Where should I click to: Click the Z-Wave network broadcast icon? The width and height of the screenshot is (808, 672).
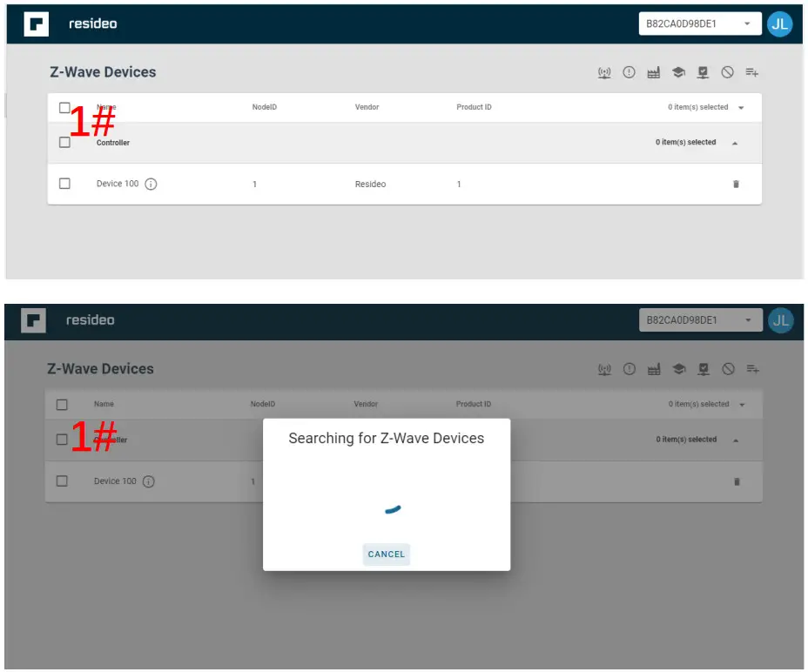(603, 73)
